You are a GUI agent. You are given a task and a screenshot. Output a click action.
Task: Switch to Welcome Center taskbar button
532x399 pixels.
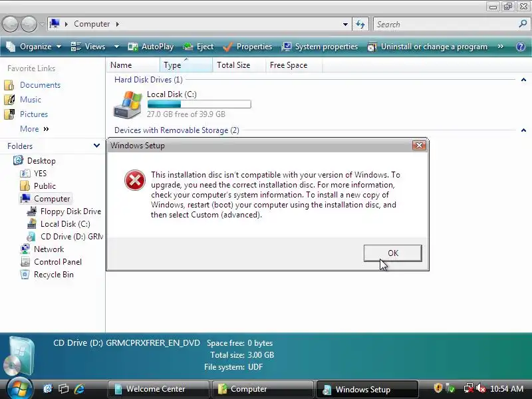(x=158, y=389)
